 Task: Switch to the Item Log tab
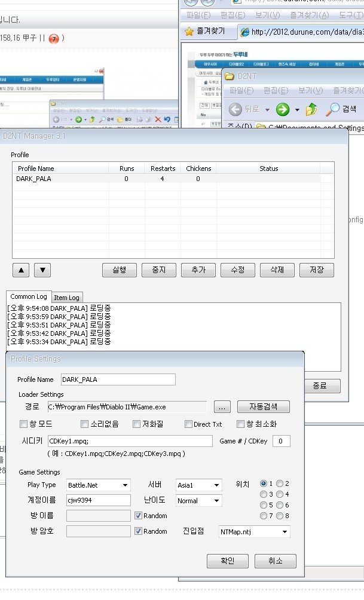(66, 297)
